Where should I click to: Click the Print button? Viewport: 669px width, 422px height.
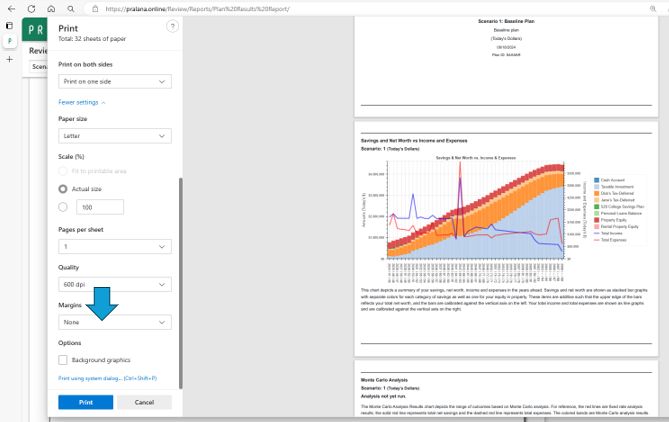[x=86, y=402]
